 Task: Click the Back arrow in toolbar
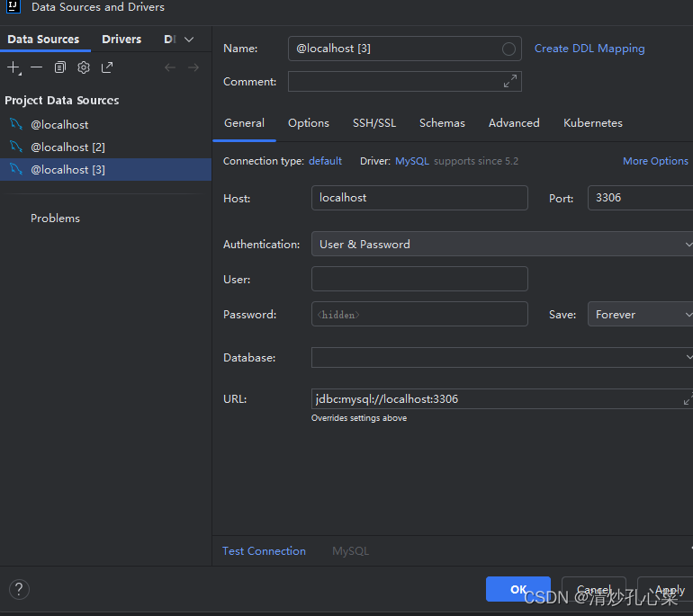170,67
